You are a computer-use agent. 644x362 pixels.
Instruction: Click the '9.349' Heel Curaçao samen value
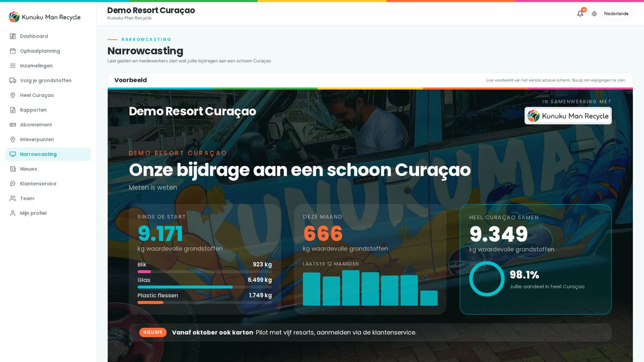click(499, 234)
